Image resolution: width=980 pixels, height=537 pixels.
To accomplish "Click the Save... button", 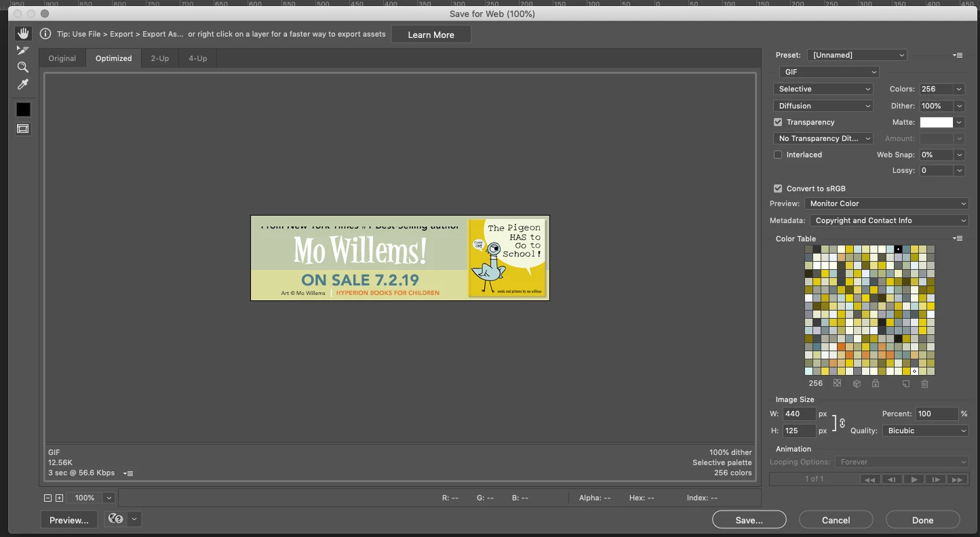I will tap(749, 520).
